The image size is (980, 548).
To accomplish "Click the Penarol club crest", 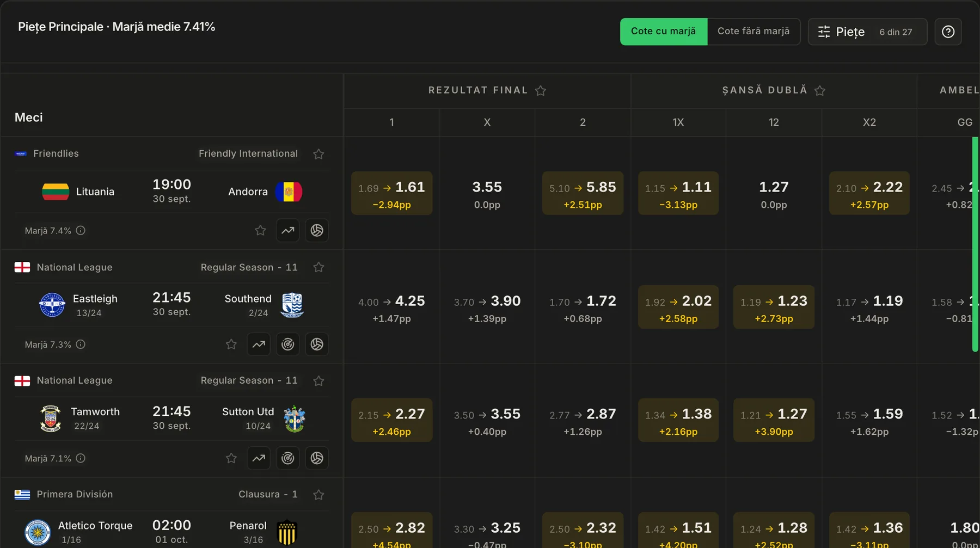I will (287, 532).
